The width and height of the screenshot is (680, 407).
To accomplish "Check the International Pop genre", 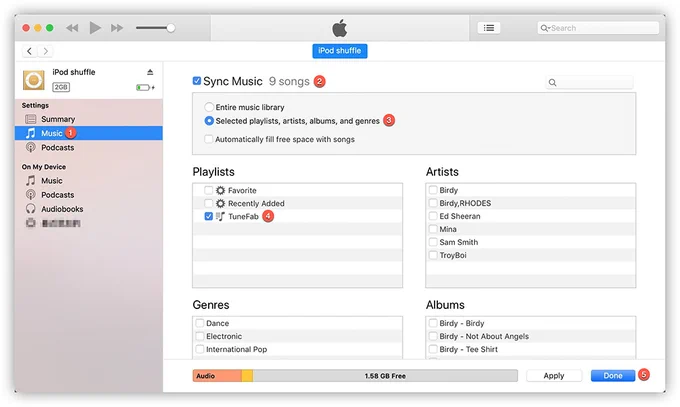I will click(199, 349).
